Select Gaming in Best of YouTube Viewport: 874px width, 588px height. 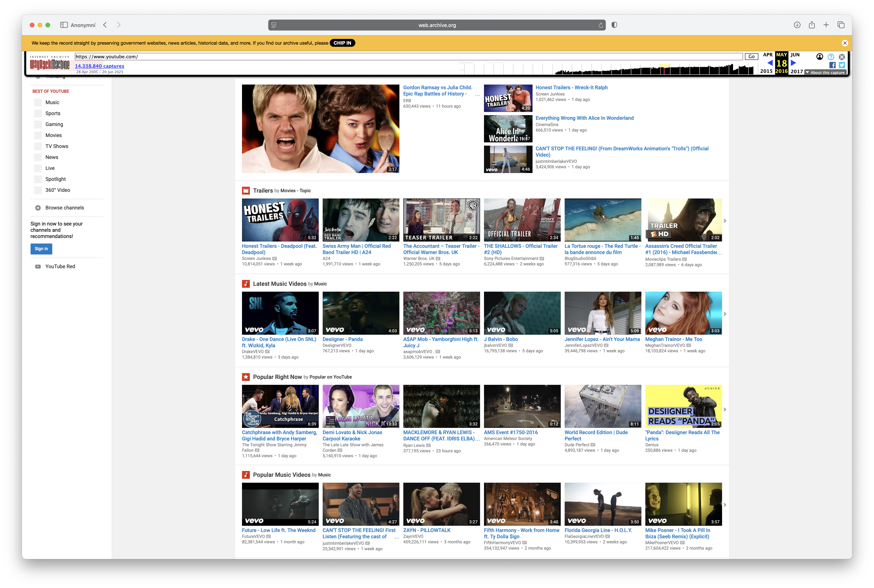(x=54, y=124)
